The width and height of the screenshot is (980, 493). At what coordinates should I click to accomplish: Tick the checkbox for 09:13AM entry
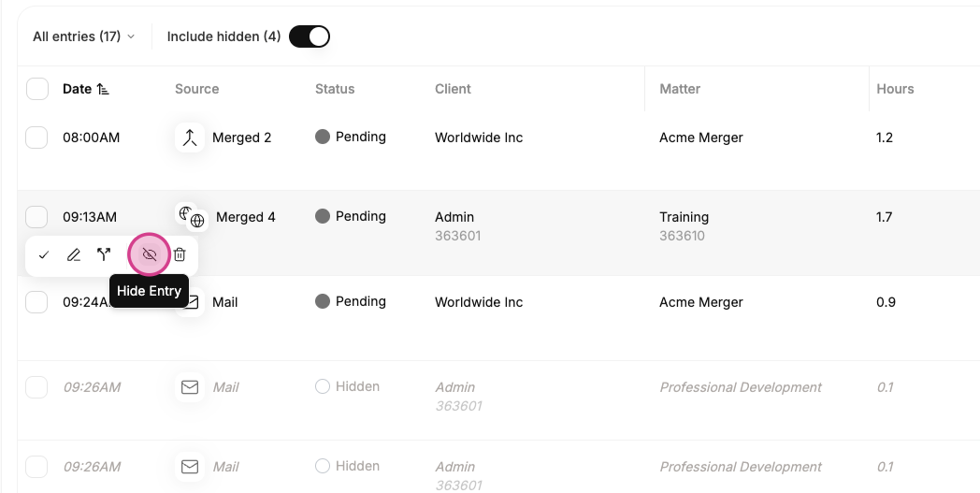click(36, 217)
